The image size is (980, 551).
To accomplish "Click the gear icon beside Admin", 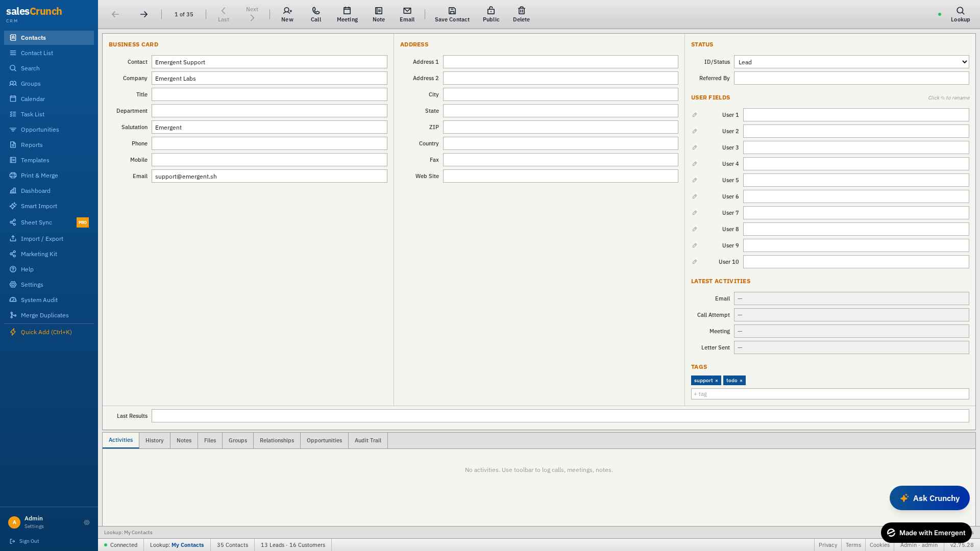I will point(87,522).
